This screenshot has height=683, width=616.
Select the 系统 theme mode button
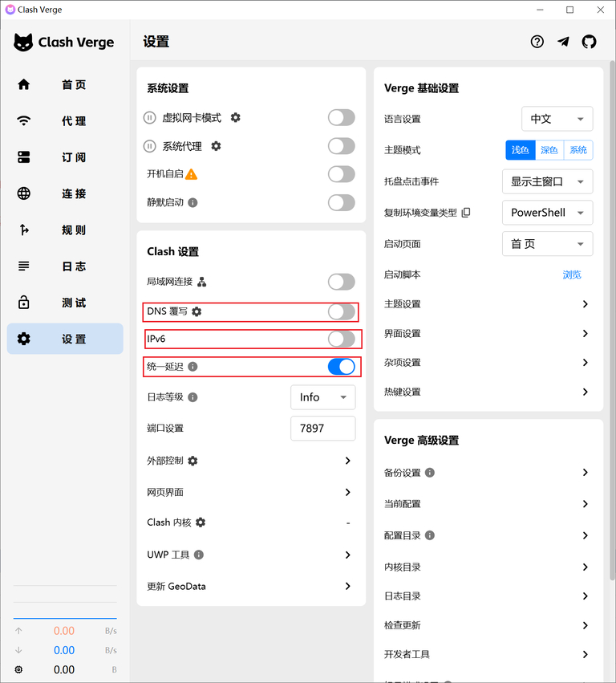point(578,150)
